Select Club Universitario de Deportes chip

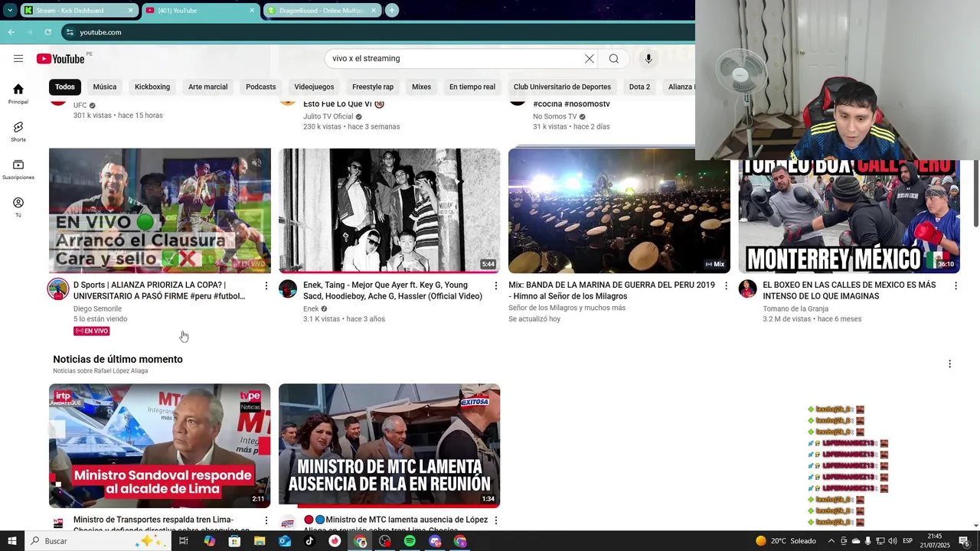pyautogui.click(x=562, y=86)
